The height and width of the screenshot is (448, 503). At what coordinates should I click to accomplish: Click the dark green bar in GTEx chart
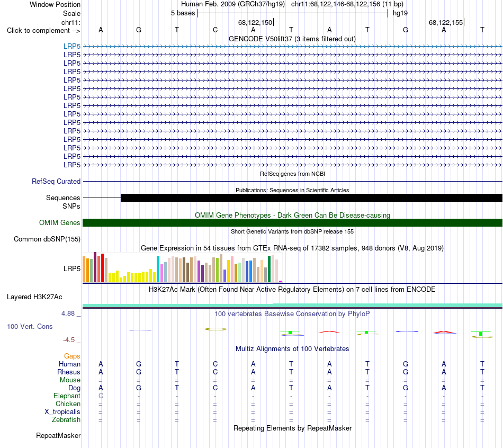pos(269,269)
